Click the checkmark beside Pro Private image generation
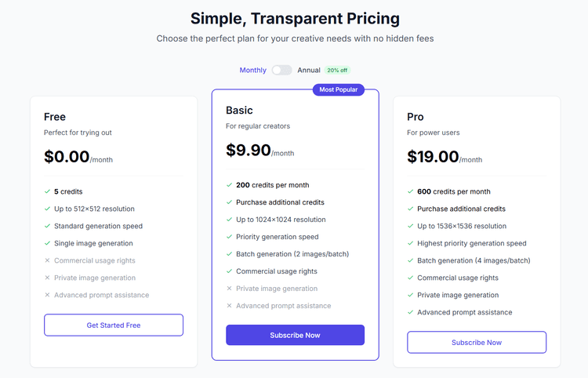This screenshot has width=588, height=378. point(411,295)
